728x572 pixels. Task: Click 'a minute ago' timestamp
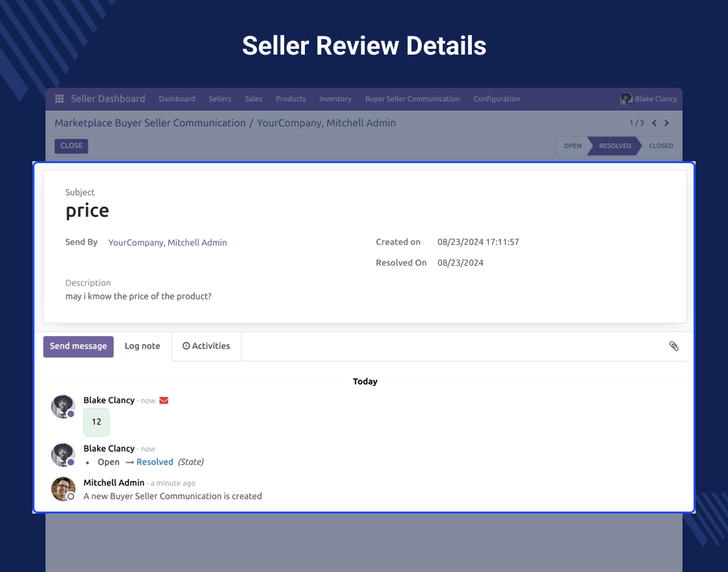coord(173,484)
